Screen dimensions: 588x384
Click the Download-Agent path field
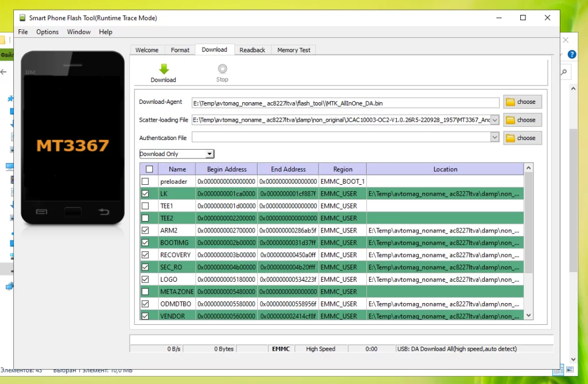[345, 103]
